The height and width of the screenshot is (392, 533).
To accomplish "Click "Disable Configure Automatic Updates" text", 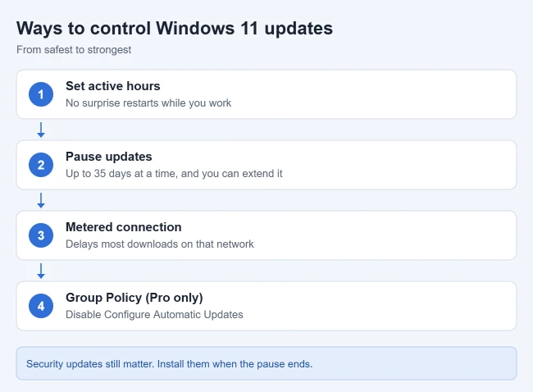I will coord(154,314).
